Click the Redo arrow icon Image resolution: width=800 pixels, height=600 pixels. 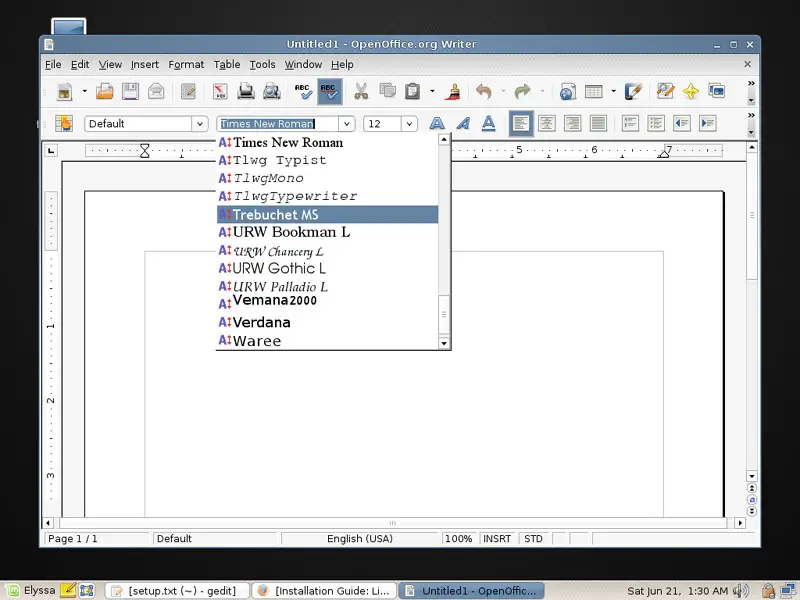point(522,92)
